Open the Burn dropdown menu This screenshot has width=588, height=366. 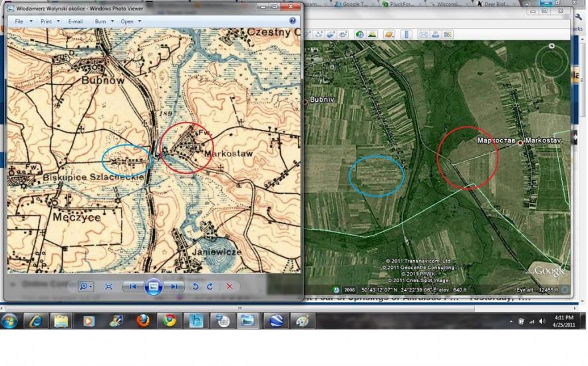point(104,21)
